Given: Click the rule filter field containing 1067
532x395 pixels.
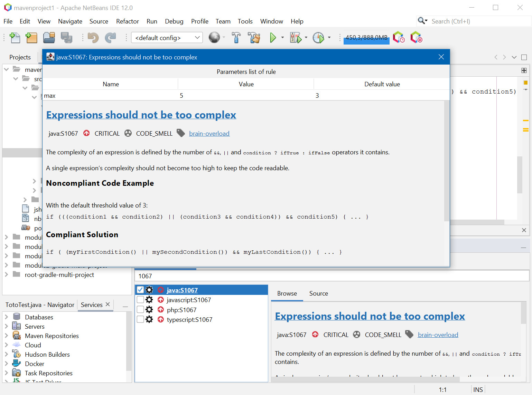Looking at the screenshot, I should pyautogui.click(x=331, y=276).
